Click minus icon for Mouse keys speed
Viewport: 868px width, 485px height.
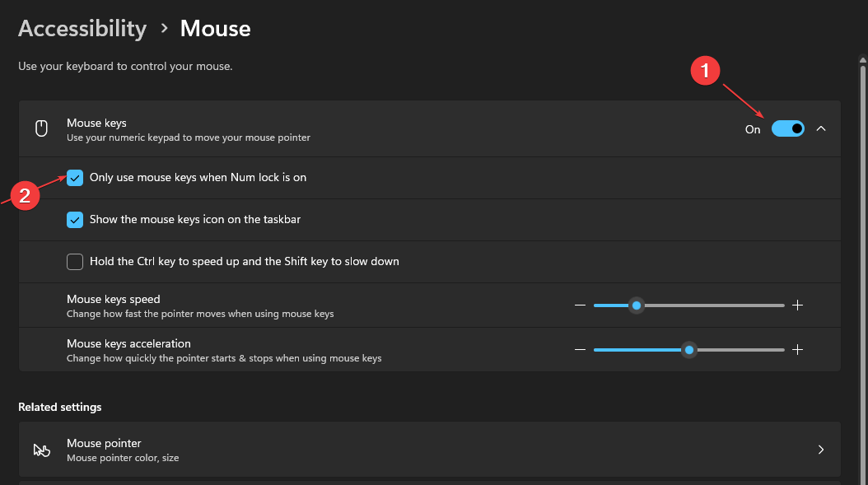pos(580,305)
